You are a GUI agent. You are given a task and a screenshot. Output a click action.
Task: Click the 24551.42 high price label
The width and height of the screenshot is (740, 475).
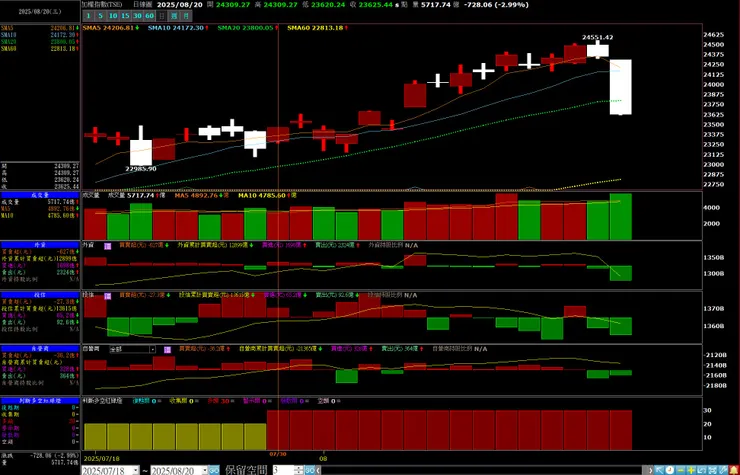597,37
